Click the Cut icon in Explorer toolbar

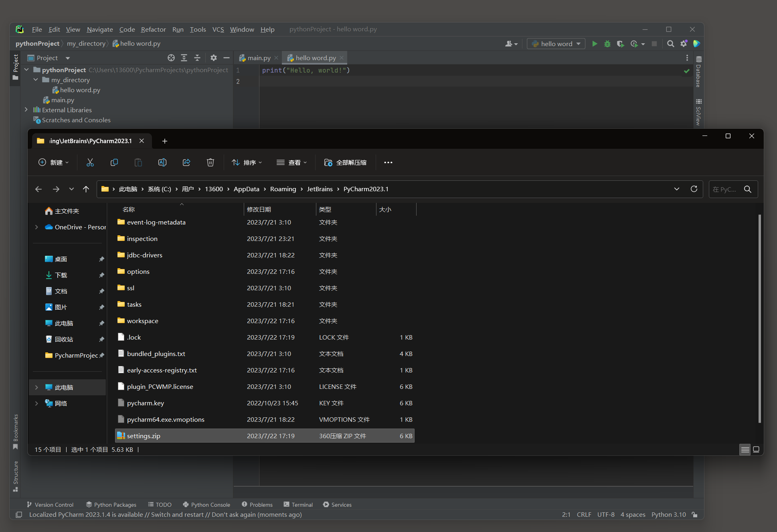(x=90, y=162)
